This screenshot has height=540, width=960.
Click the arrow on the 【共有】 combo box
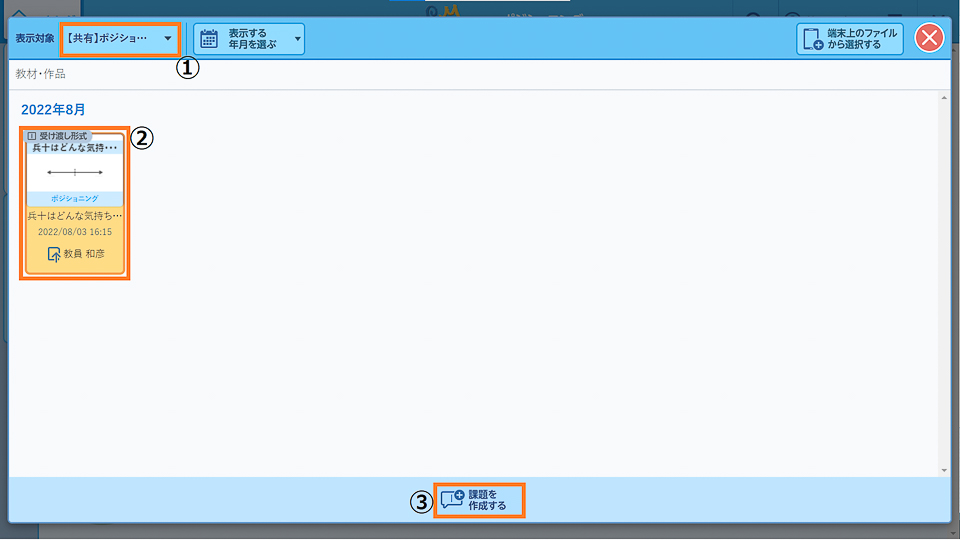(168, 40)
